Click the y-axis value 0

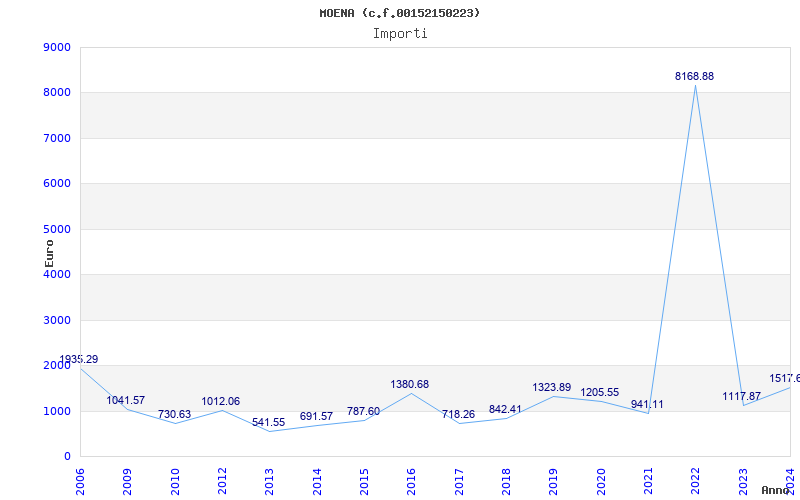tap(67, 457)
